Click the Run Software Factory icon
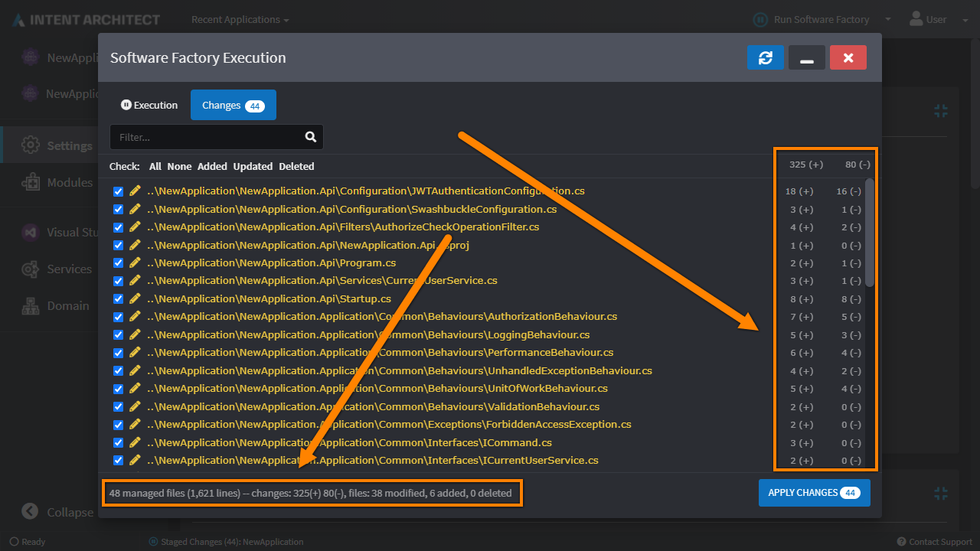The height and width of the screenshot is (551, 980). click(760, 20)
